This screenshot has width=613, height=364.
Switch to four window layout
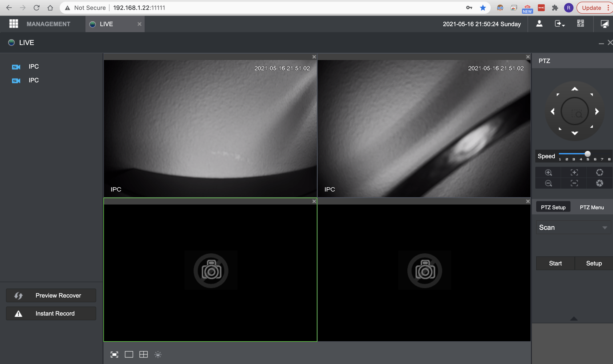pos(143,354)
